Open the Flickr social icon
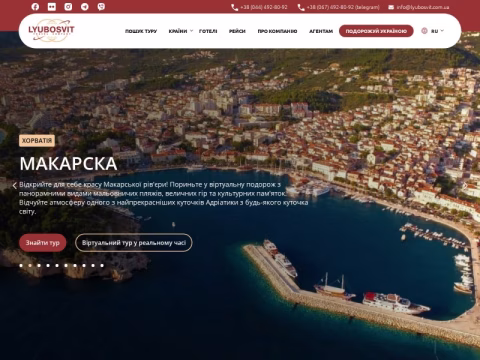This screenshot has width=480, height=360. click(x=52, y=7)
